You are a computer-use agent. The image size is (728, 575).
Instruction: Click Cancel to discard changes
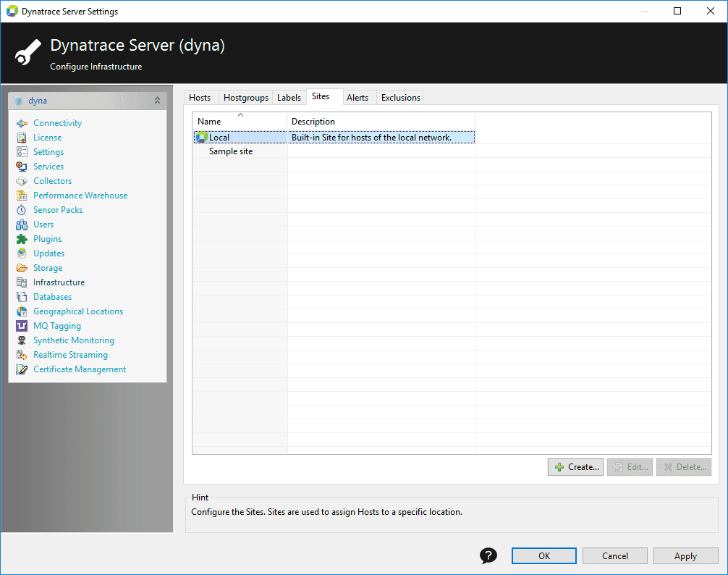pyautogui.click(x=615, y=556)
